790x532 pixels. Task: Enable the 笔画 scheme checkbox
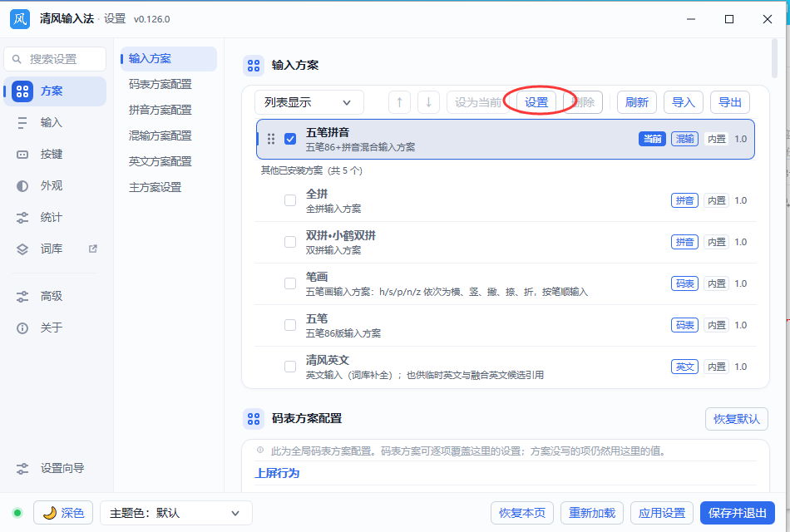(290, 283)
